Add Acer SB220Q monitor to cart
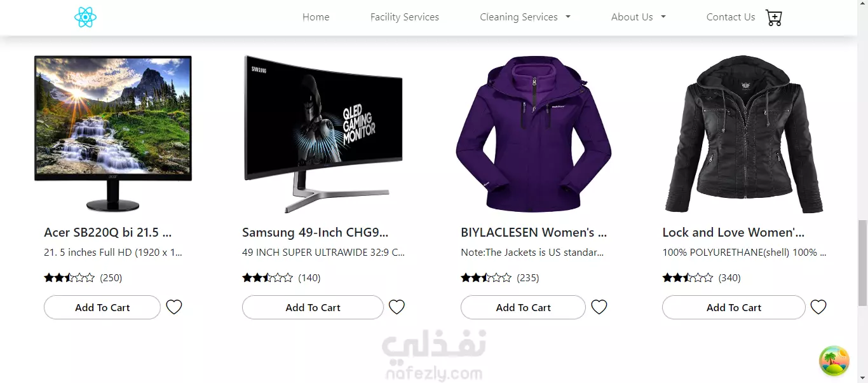The width and height of the screenshot is (868, 383). point(102,307)
